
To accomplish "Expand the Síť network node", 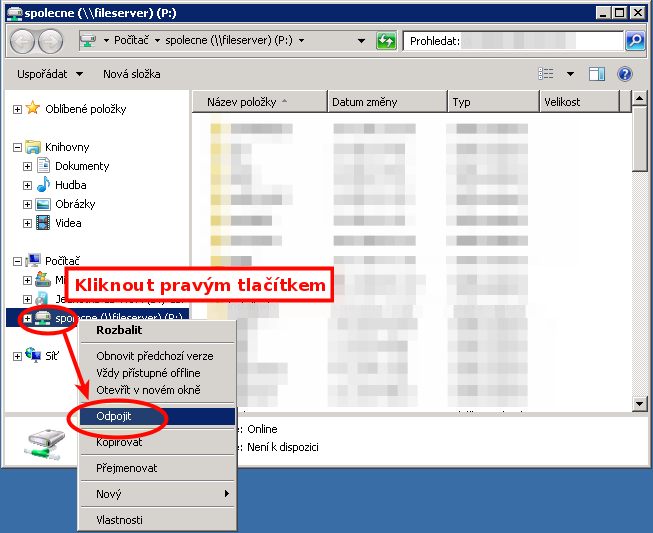I will [17, 356].
